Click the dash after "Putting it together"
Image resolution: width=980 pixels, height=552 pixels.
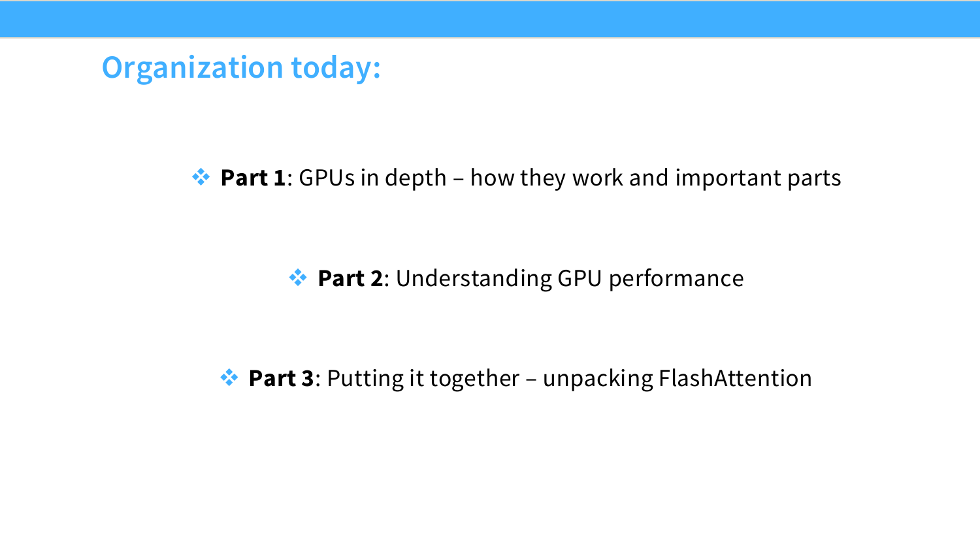[531, 380]
